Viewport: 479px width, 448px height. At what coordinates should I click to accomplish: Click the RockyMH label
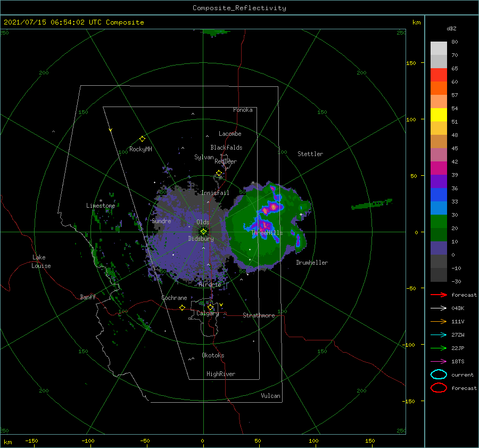tap(141, 149)
